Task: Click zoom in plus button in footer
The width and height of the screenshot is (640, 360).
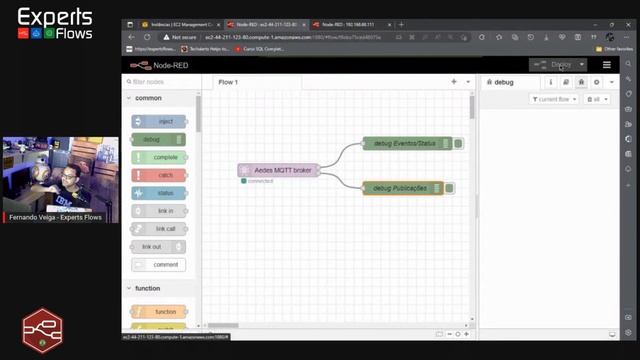Action: point(466,334)
